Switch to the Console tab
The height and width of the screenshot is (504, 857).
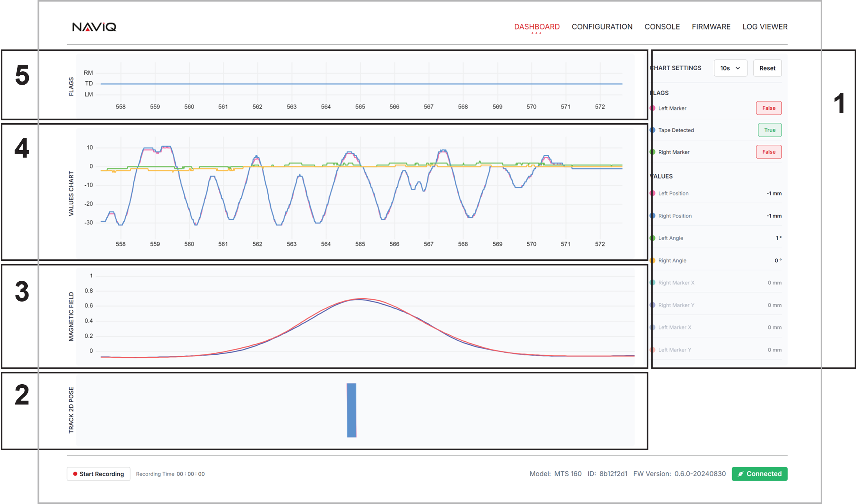coord(662,27)
